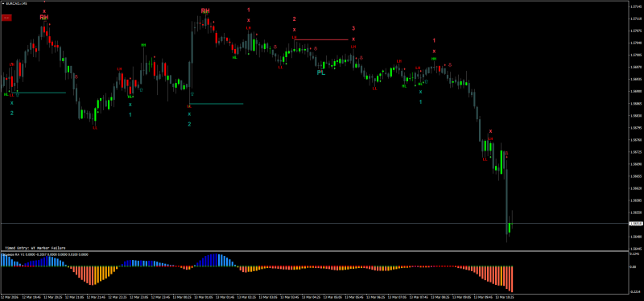Click the Squeeze RA V1 indicator label

45,254
